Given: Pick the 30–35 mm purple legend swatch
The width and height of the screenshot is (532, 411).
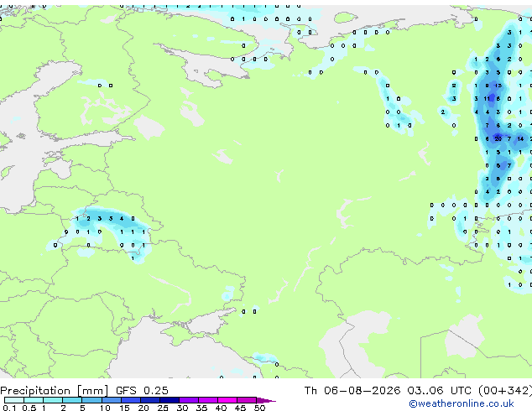Looking at the screenshot, I should pyautogui.click(x=189, y=400).
